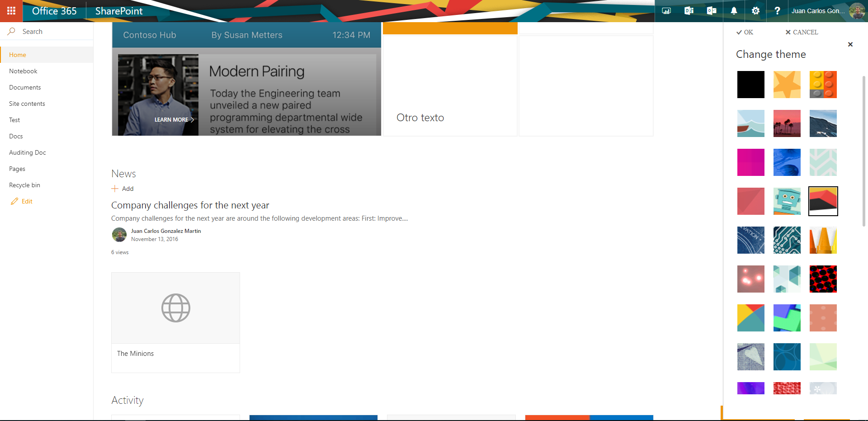Open Power BI from the top bar

pos(666,10)
